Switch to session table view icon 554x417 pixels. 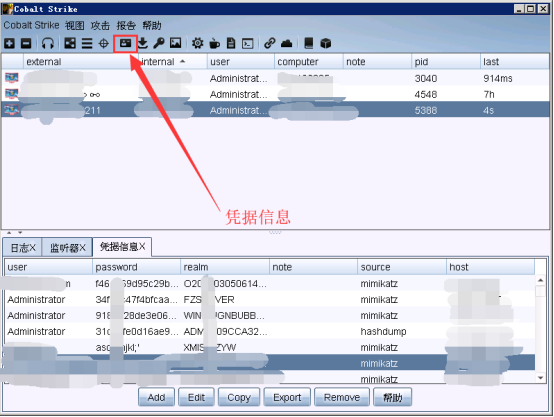87,43
